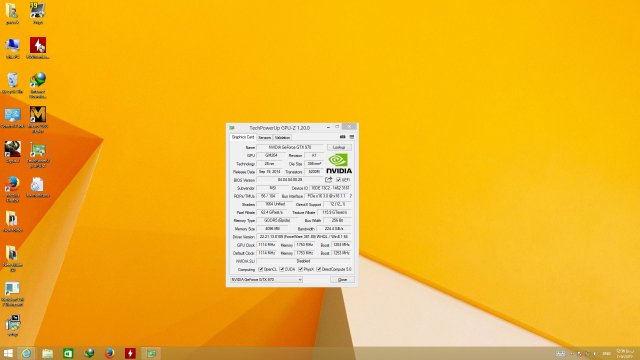Toggle the UEFI checkbox
The height and width of the screenshot is (360, 640).
click(x=338, y=180)
